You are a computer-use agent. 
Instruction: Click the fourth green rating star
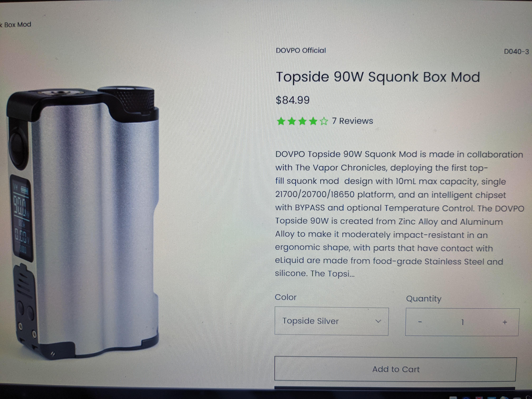tap(313, 121)
